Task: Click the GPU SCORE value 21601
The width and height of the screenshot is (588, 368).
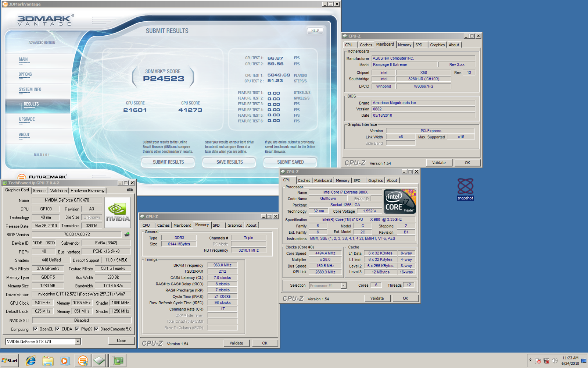Action: (135, 110)
